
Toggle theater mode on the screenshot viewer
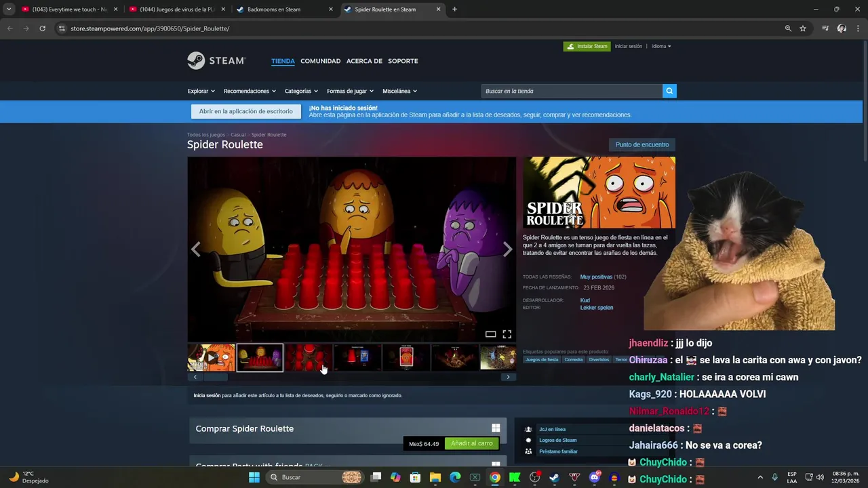(x=490, y=334)
